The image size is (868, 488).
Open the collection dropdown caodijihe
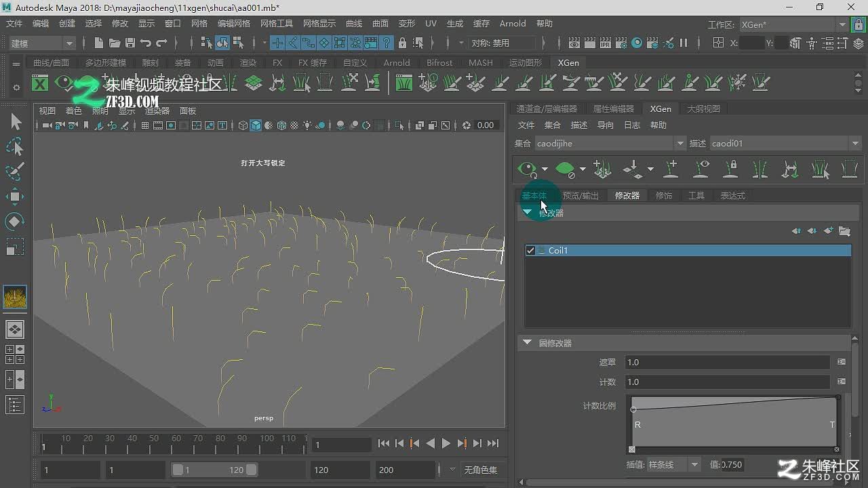(610, 144)
